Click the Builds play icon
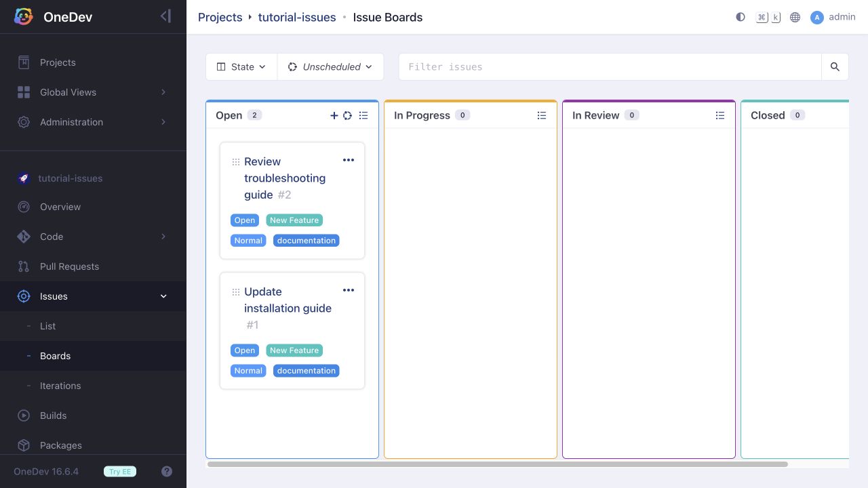The height and width of the screenshot is (488, 868). 24,415
